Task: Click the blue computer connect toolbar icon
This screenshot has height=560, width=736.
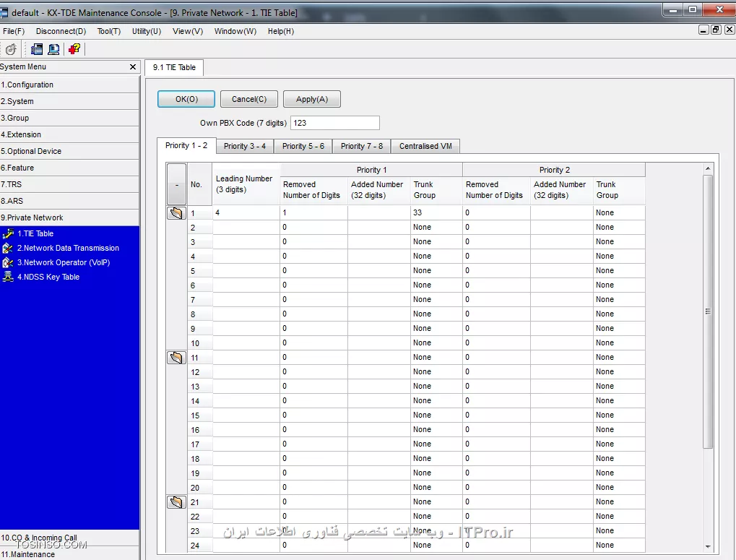Action: pyautogui.click(x=37, y=49)
